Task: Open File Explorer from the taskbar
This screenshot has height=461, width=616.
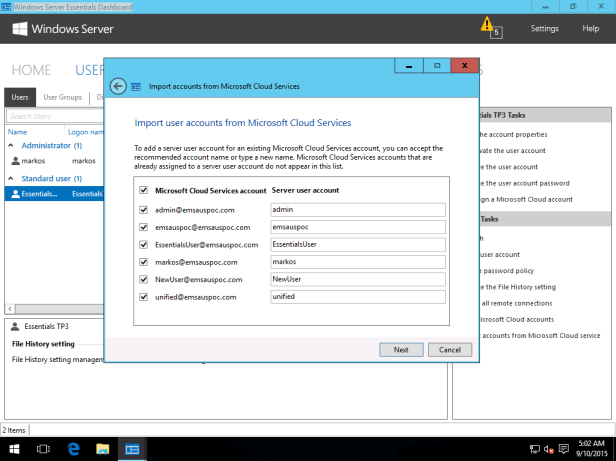Action: 100,449
